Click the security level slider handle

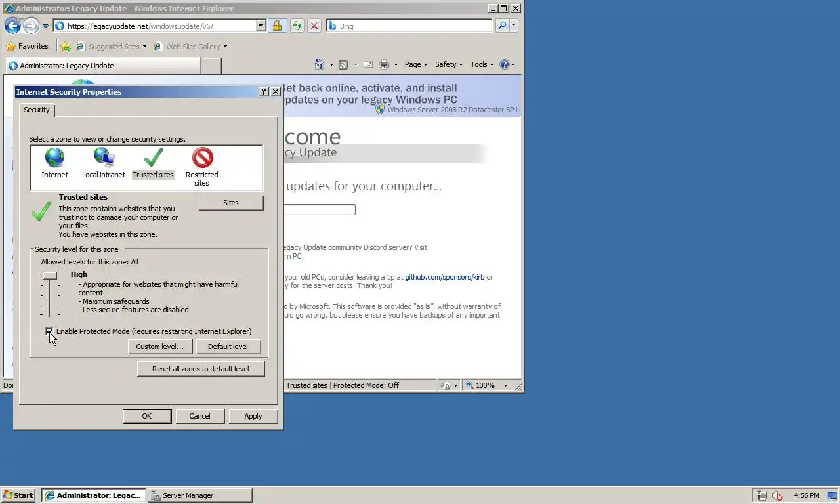tap(50, 276)
